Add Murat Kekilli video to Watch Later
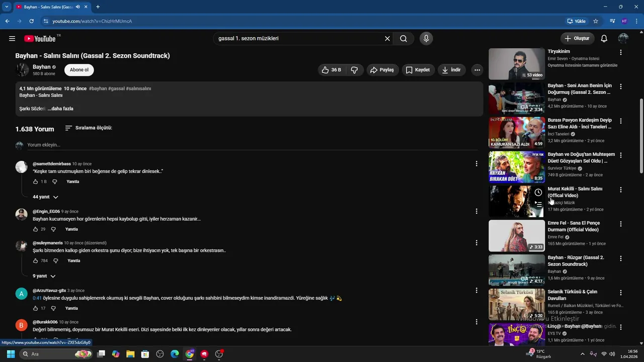644x362 pixels. click(538, 193)
